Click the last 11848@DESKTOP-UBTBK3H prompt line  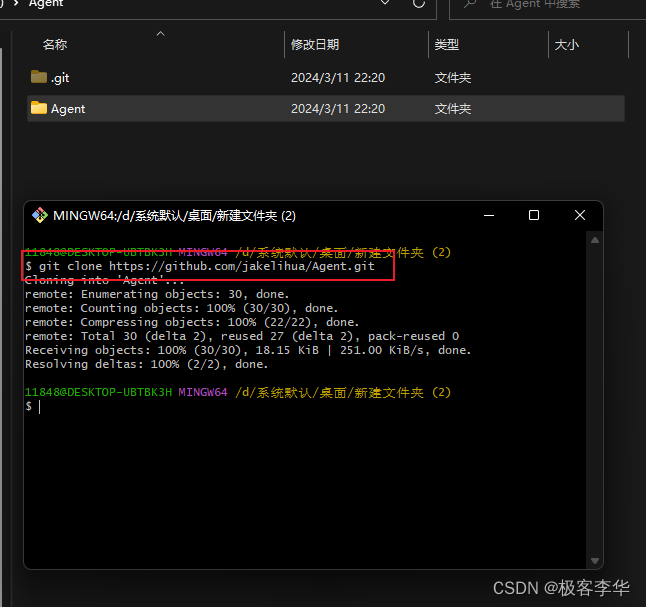[238, 392]
